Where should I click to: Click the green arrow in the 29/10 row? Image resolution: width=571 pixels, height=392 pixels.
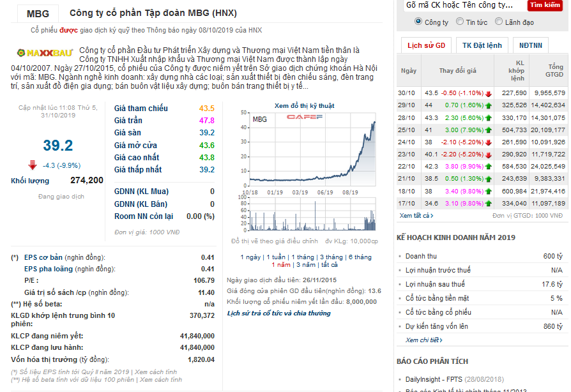point(489,106)
